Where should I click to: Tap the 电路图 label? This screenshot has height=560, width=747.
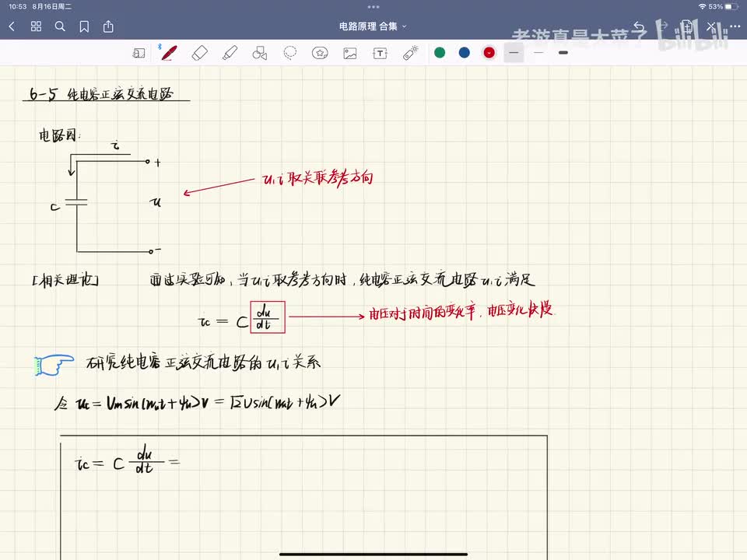(58, 135)
